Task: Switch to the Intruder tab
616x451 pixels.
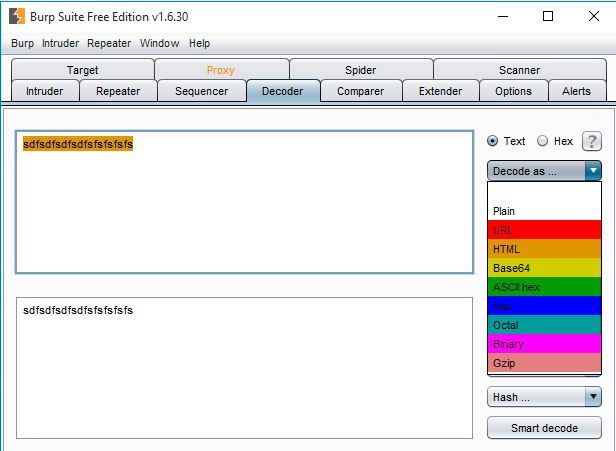Action: point(45,91)
